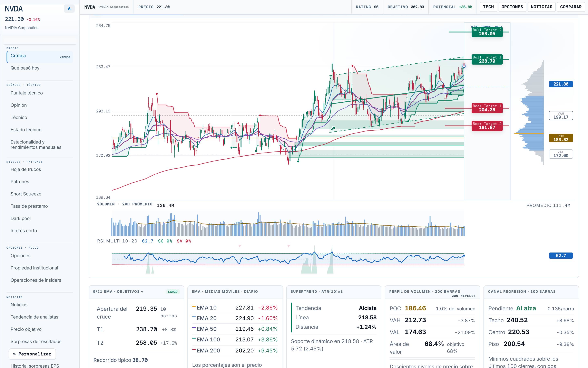This screenshot has width=588, height=368.
Task: Click the blue 221.30 price tag on the chart
Action: click(561, 84)
